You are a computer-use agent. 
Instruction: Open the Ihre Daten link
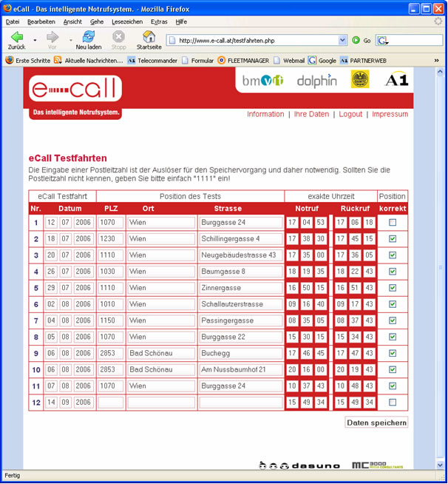point(311,114)
